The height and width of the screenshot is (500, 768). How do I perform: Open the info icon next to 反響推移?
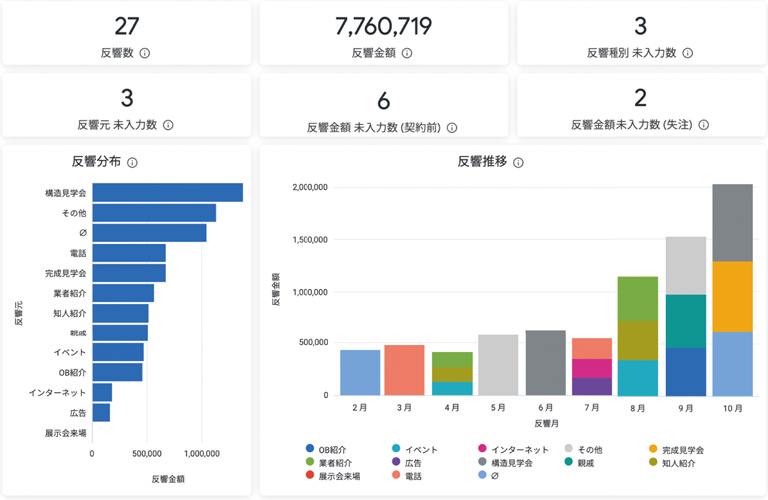[518, 162]
